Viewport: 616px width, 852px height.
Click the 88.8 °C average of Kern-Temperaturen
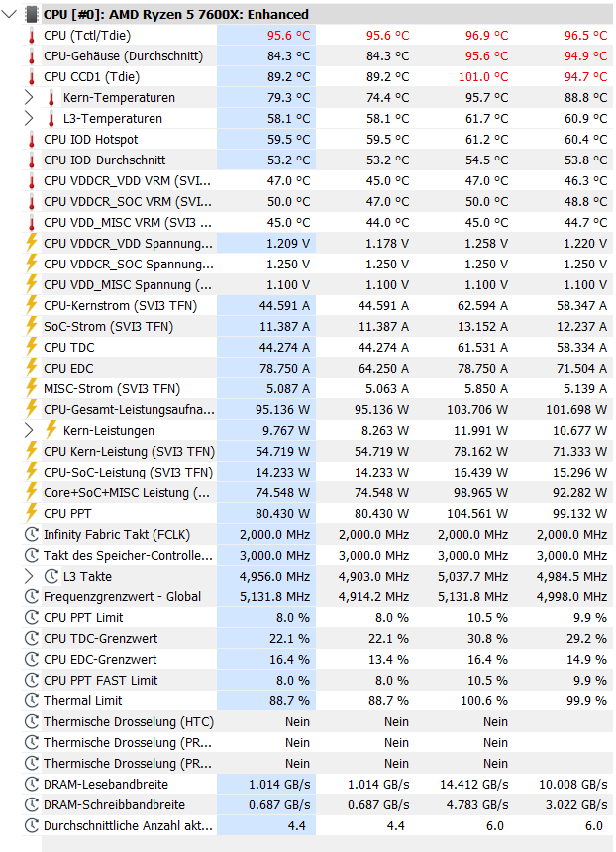click(585, 98)
